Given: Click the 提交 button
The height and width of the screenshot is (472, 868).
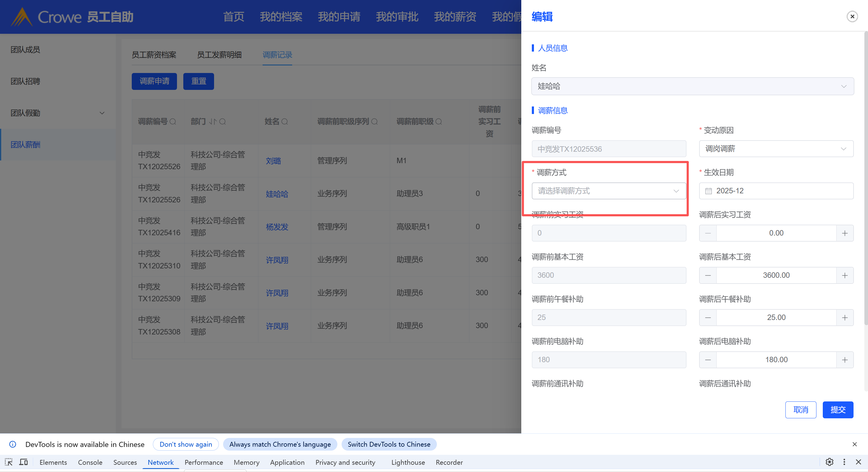Looking at the screenshot, I should tap(838, 410).
